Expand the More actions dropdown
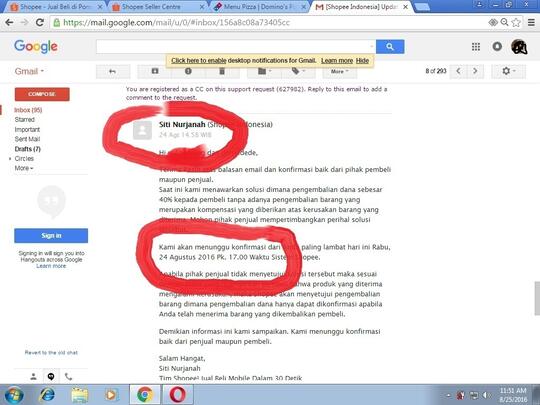Viewport: 540px width, 405px height. pos(340,72)
